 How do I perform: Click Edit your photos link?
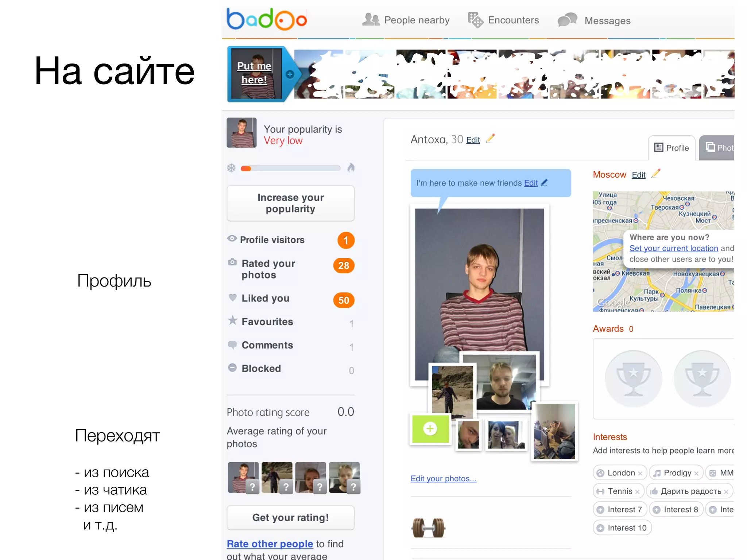tap(444, 479)
